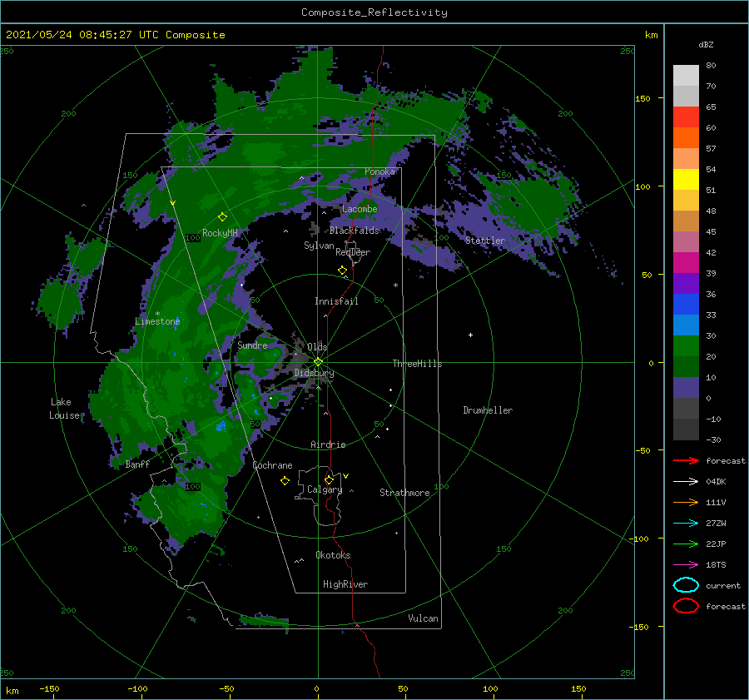This screenshot has height=700, width=749.
Task: Click the light gray 80 dBZ swatch
Action: [686, 76]
